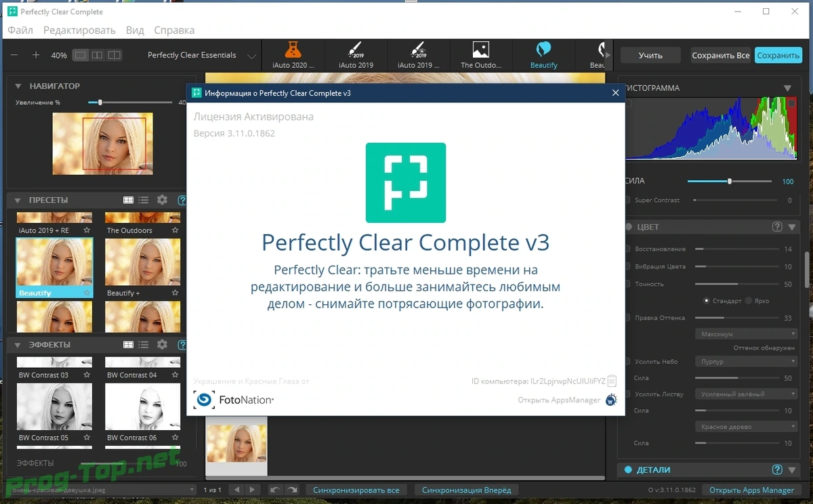
Task: Show Effects panel in grid view
Action: pos(128,345)
